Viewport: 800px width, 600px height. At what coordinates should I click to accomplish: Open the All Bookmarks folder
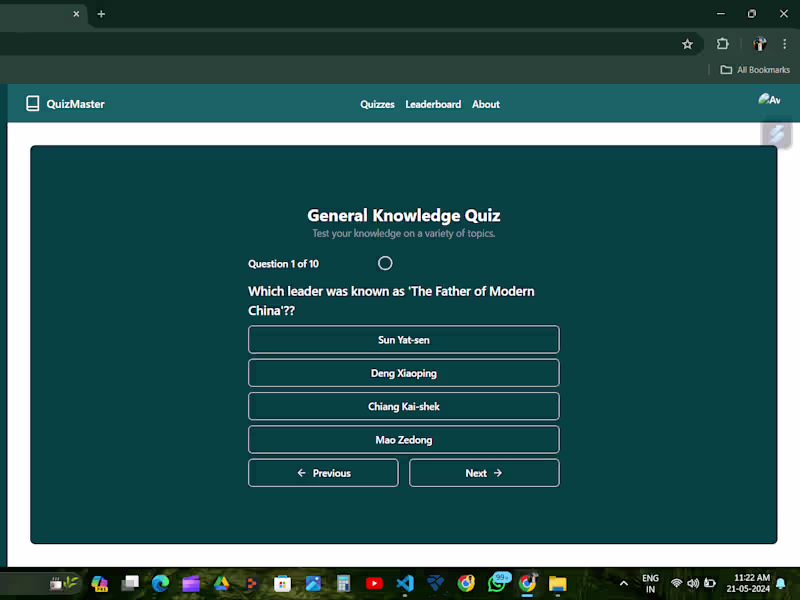(755, 70)
